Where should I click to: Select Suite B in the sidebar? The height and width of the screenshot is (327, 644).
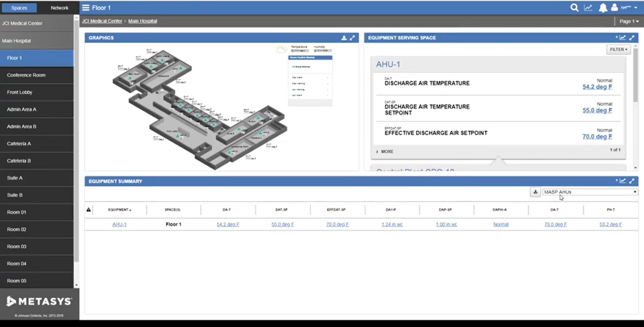click(x=37, y=195)
